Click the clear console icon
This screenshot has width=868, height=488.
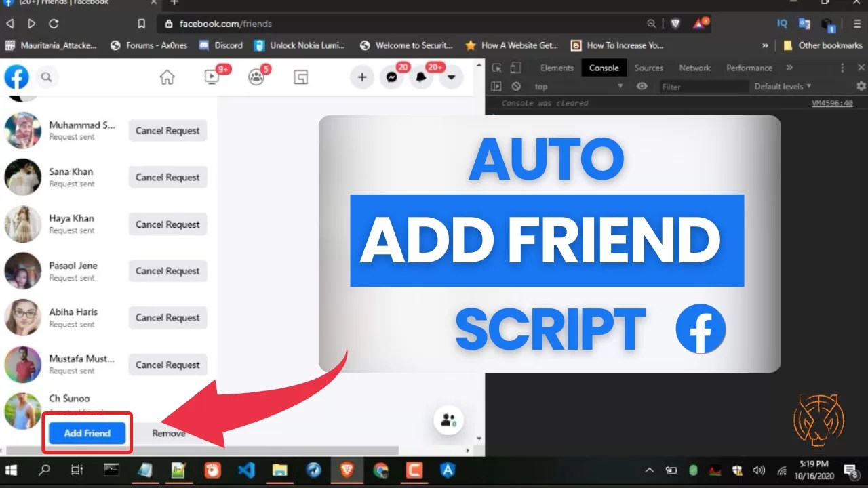coord(516,87)
